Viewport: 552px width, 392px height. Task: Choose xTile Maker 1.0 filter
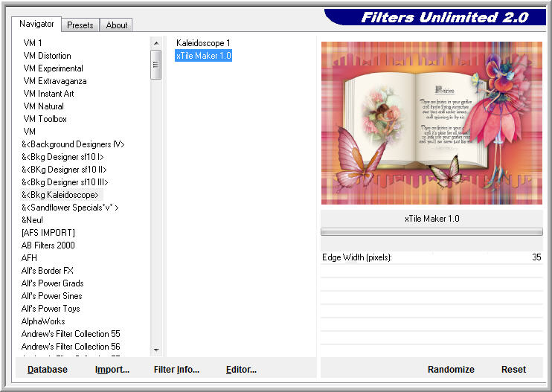pyautogui.click(x=204, y=56)
